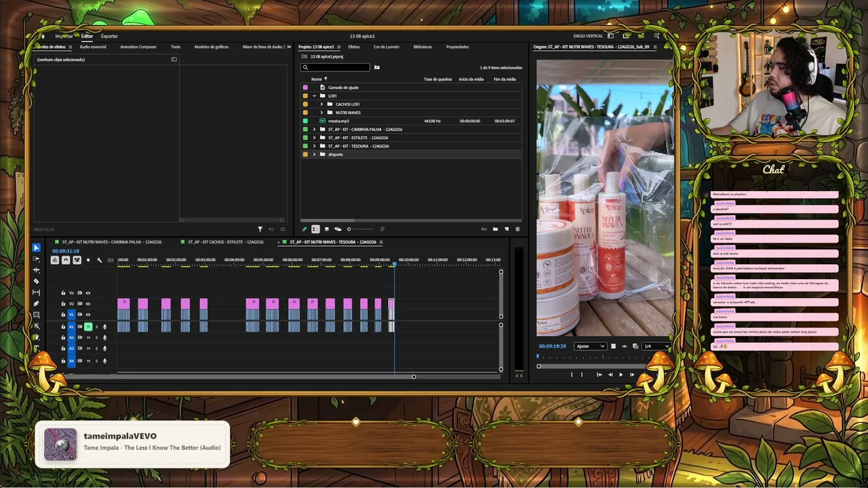Expand the NUTRI WAVES bin

tap(321, 113)
